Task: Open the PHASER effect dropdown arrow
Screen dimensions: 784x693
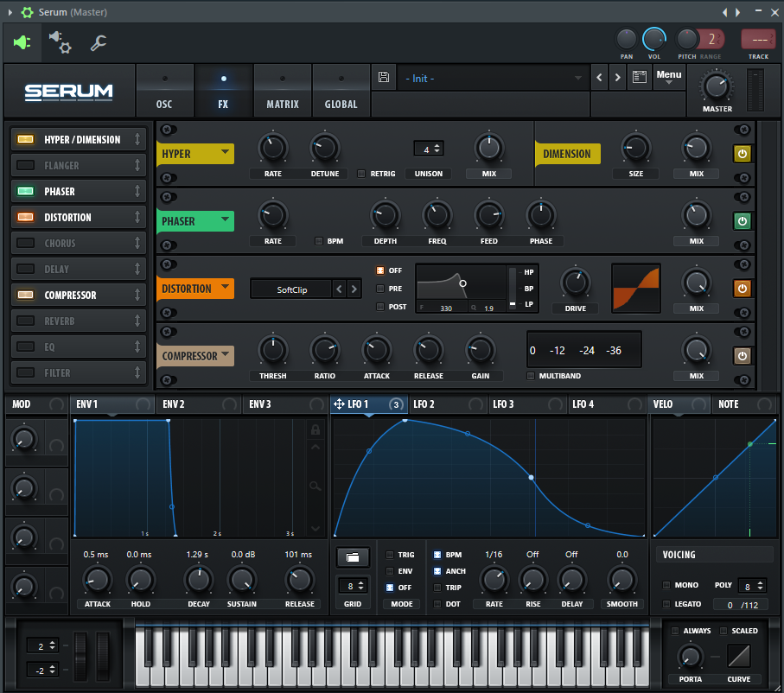Action: pos(225,219)
